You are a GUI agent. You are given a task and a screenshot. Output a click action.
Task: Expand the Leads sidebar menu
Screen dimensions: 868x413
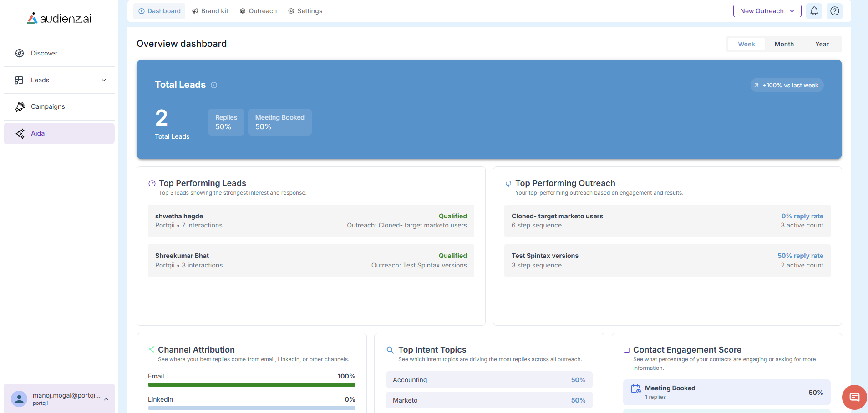coord(104,80)
